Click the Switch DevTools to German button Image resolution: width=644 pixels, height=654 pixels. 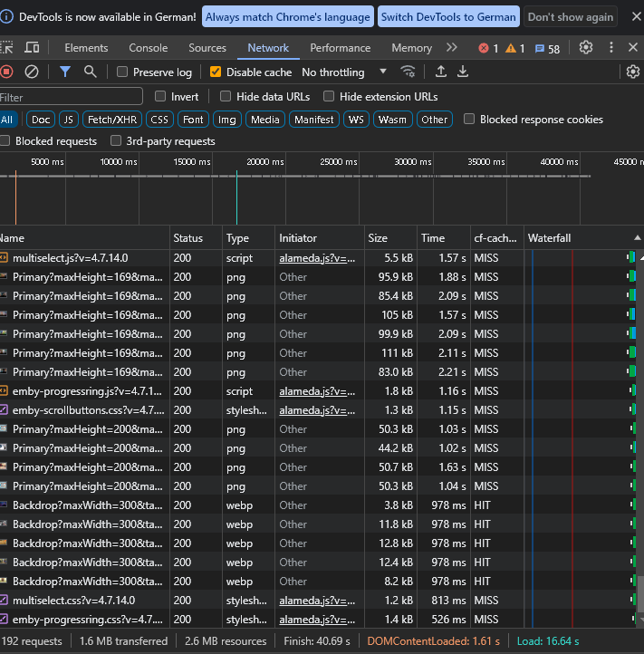[448, 16]
